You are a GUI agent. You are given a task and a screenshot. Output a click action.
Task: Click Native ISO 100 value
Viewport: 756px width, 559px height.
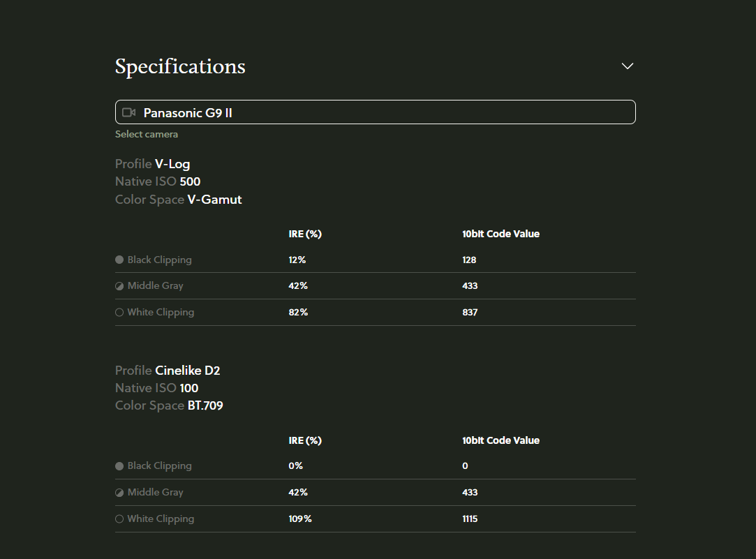pyautogui.click(x=189, y=389)
